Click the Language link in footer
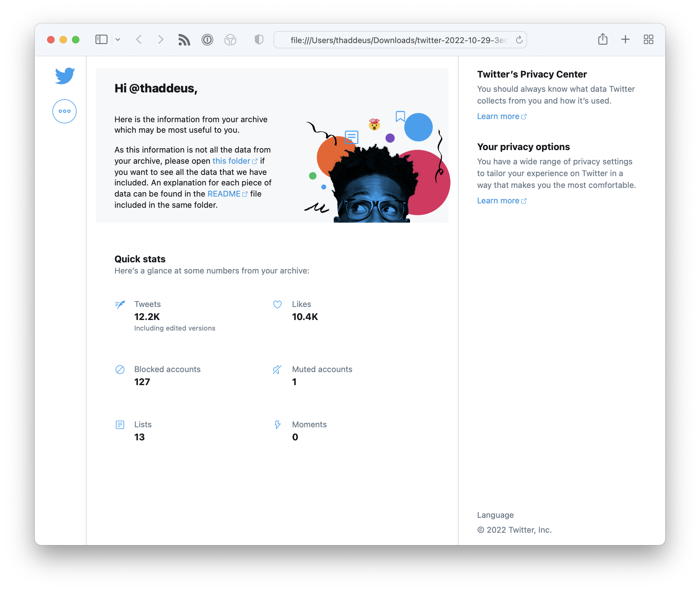The height and width of the screenshot is (591, 700). pos(495,515)
